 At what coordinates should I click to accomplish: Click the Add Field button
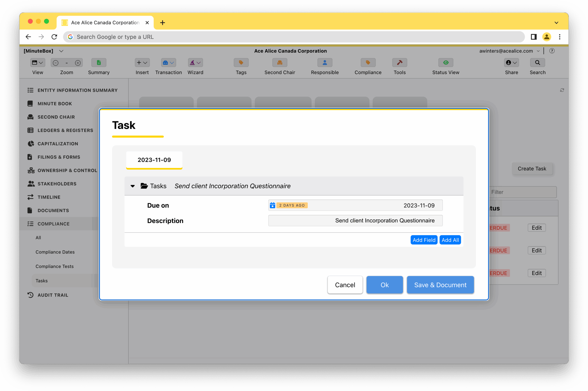[424, 240]
